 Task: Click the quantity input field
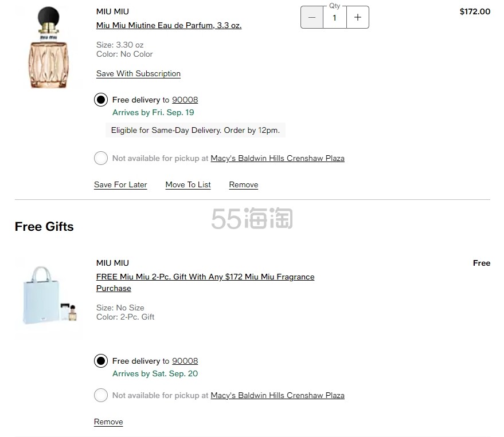(x=335, y=17)
